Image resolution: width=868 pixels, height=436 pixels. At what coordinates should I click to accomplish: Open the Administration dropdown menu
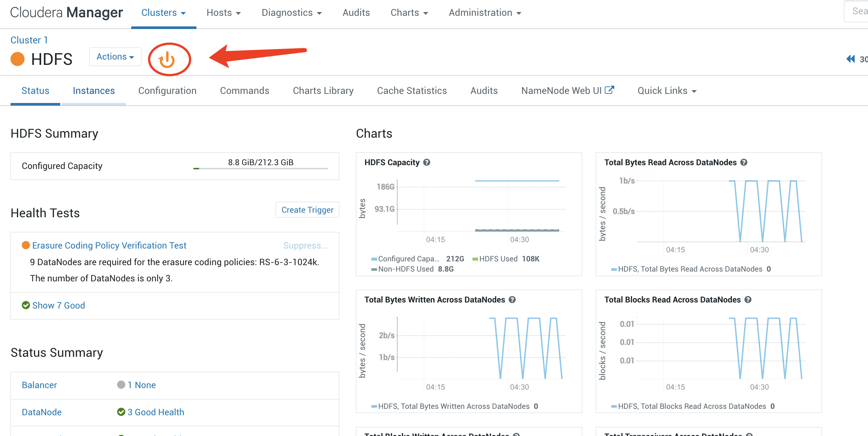pos(485,12)
